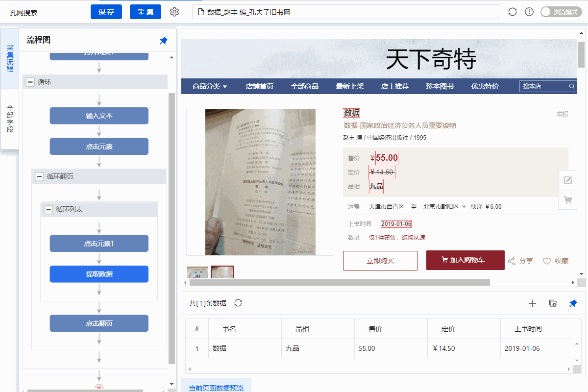
Task: Click the 九品 condition value on page
Action: (376, 186)
